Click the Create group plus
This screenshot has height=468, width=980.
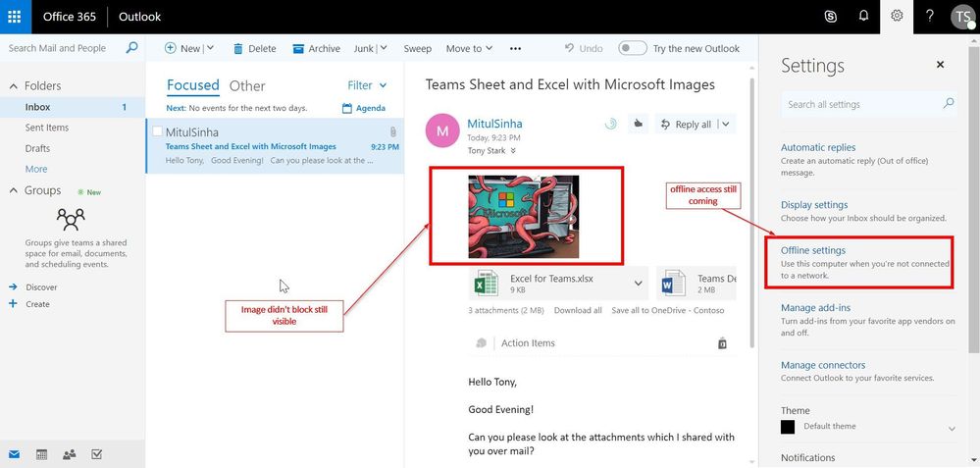[x=13, y=304]
